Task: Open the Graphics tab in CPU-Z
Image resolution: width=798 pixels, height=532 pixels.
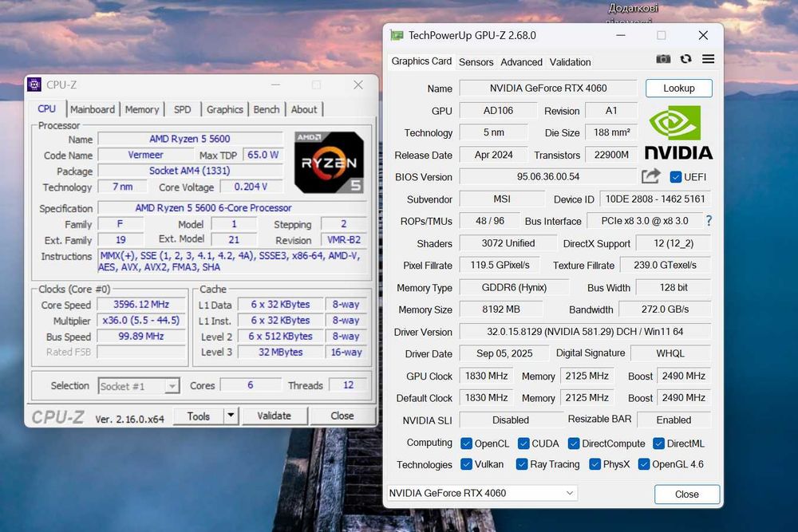Action: tap(225, 109)
